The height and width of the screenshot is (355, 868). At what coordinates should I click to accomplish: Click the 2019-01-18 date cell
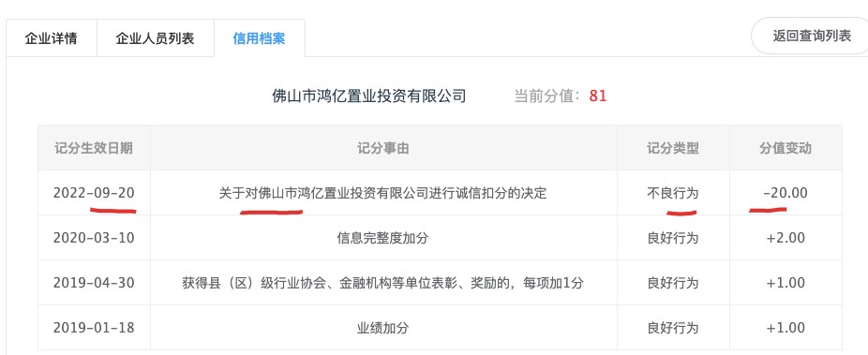click(x=94, y=327)
